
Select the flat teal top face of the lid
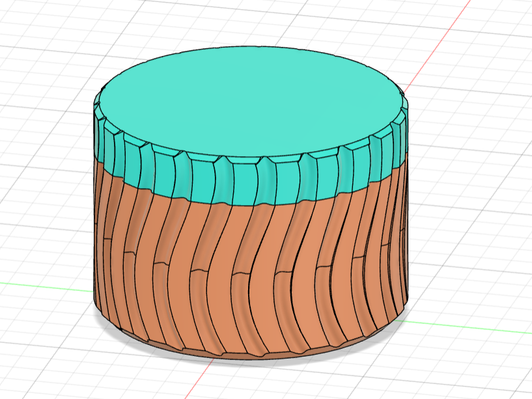(252, 102)
